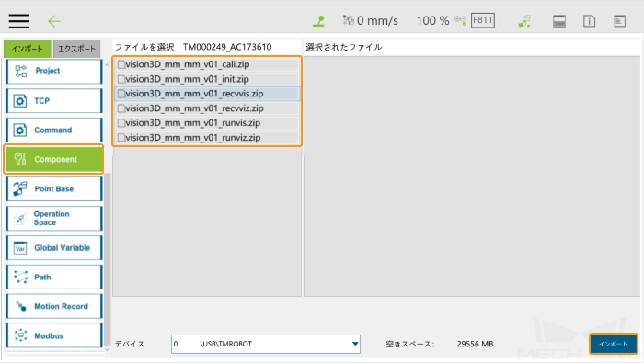Click the Component tools icon
644x363 pixels.
pos(20,159)
